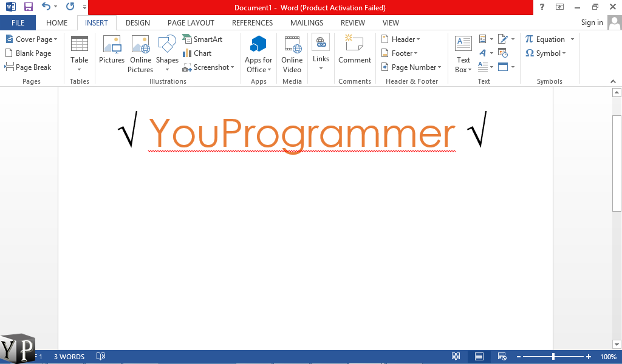Open the Header dropdown gallery
The width and height of the screenshot is (622, 364).
click(400, 39)
